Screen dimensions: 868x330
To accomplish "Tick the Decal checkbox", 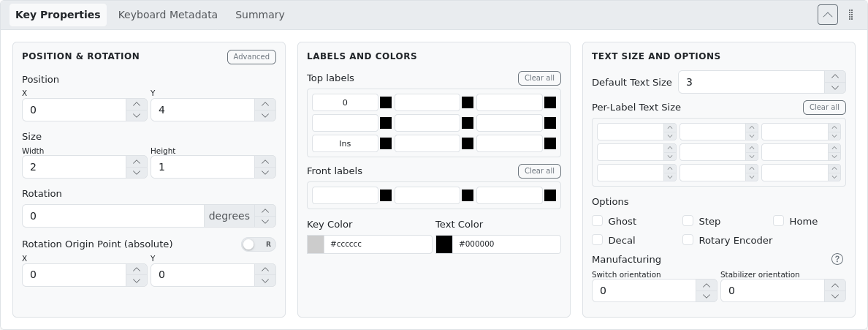I will point(598,240).
